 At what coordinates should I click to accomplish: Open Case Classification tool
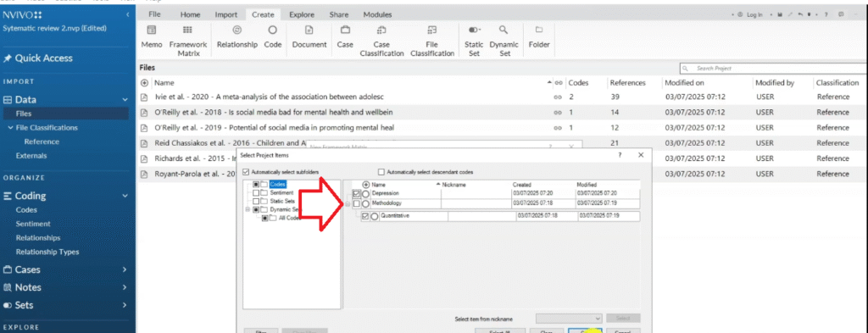(381, 41)
